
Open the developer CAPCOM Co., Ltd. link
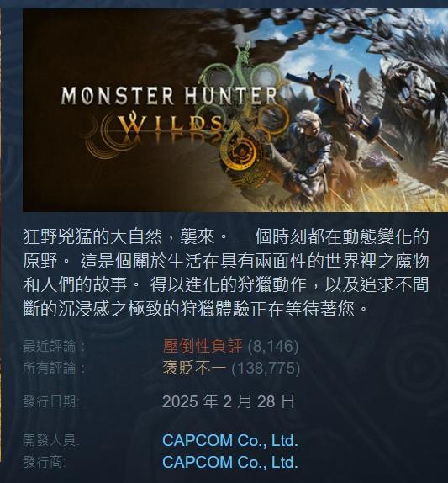pyautogui.click(x=229, y=440)
